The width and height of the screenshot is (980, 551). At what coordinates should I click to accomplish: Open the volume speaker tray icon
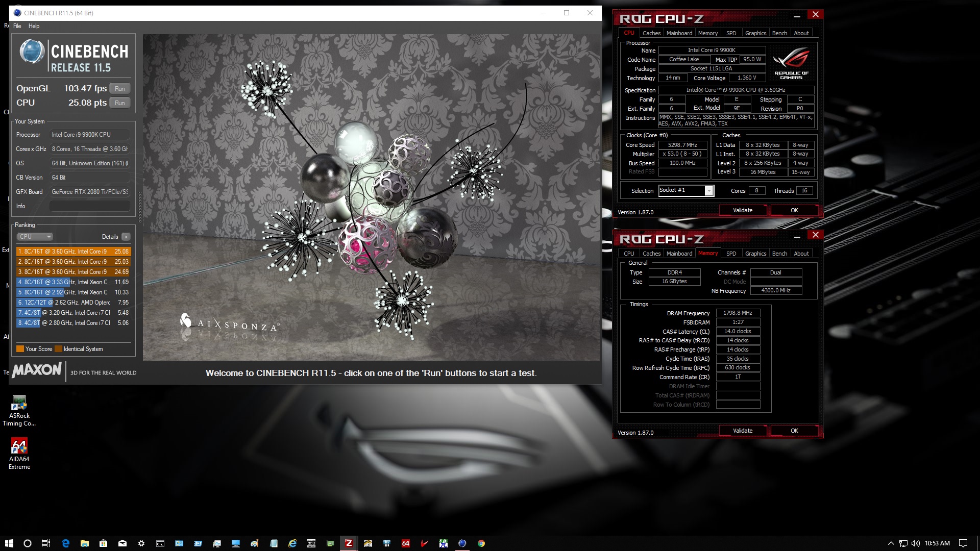916,543
